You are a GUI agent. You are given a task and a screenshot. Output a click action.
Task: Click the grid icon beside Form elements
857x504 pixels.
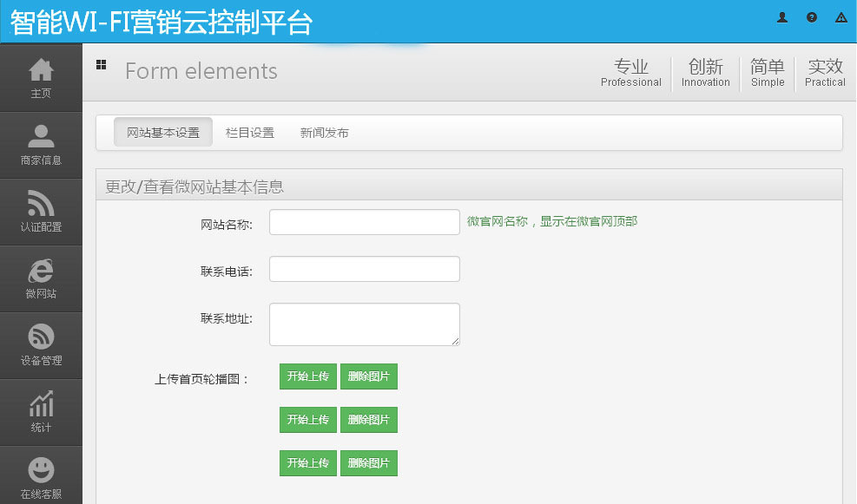(102, 64)
